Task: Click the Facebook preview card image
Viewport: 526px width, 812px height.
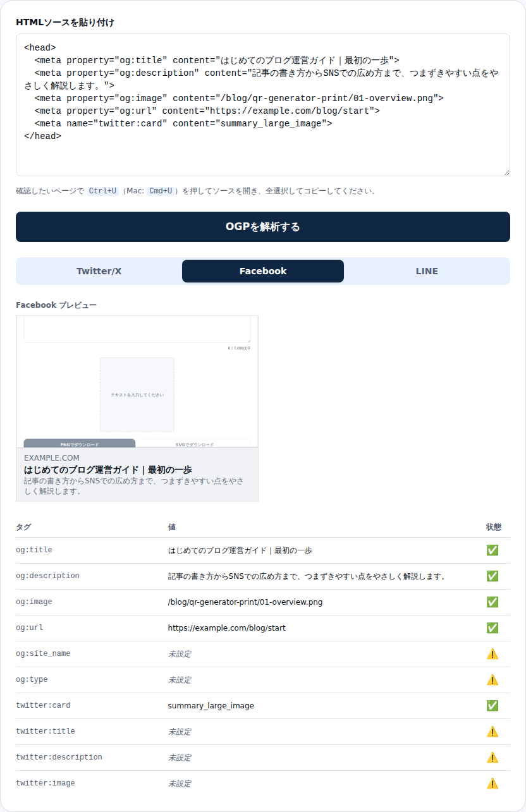Action: pos(137,382)
